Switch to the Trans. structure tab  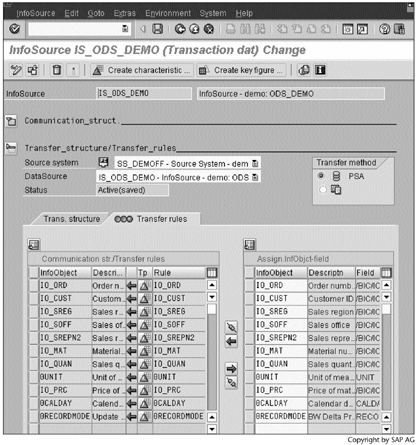coord(72,219)
